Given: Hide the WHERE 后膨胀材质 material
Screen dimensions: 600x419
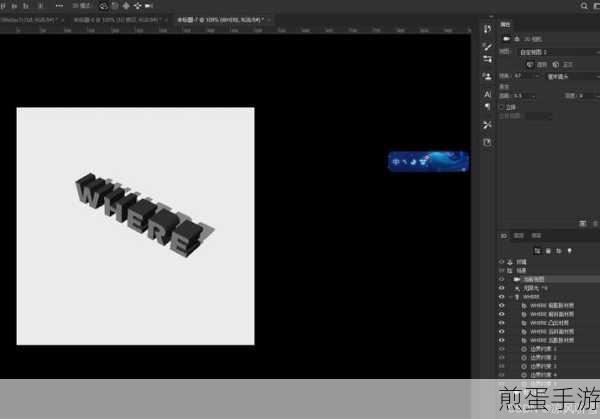Looking at the screenshot, I should 501,340.
